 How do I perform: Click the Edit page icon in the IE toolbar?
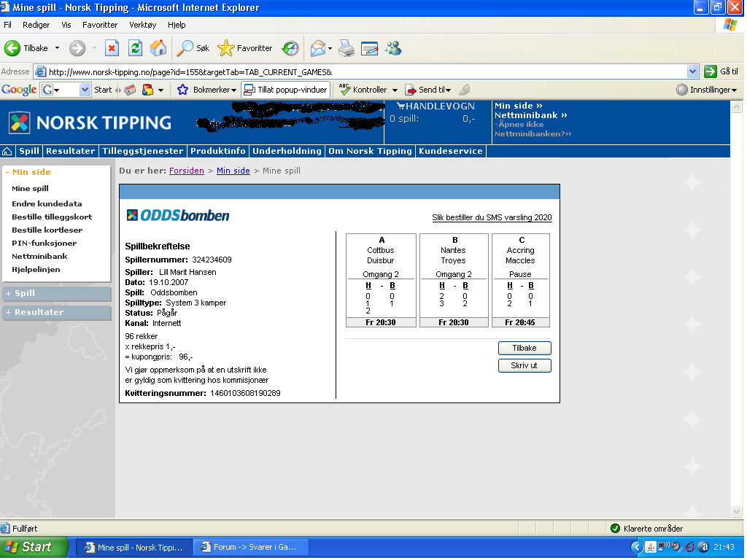click(x=370, y=48)
